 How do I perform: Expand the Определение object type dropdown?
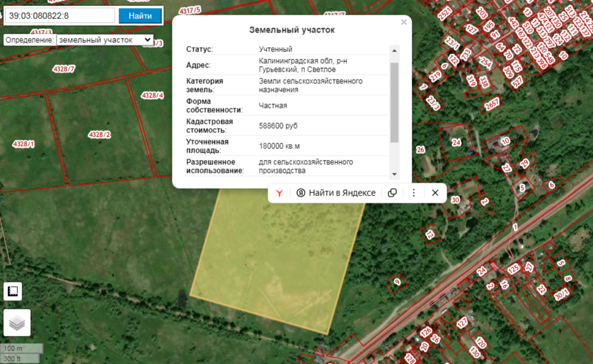coord(104,40)
